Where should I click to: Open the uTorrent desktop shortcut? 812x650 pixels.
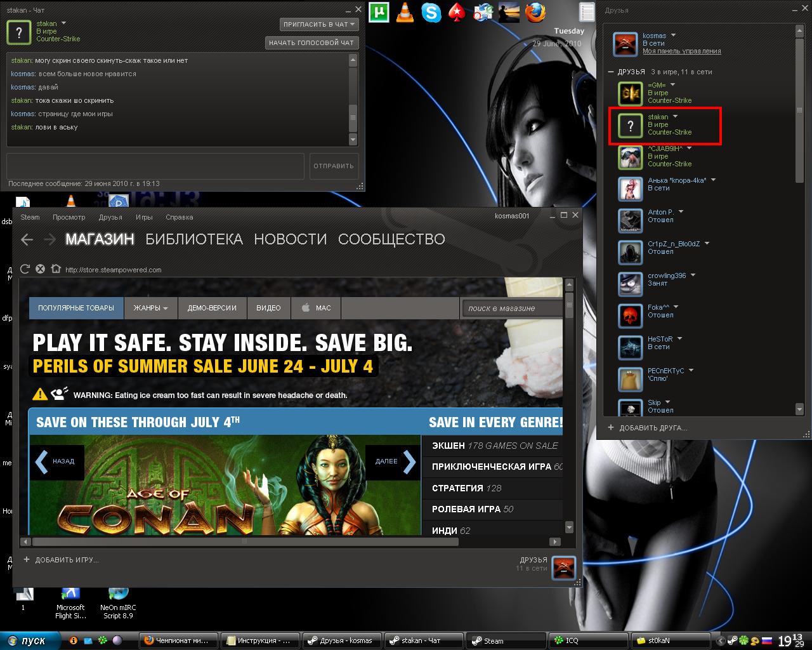coord(379,12)
